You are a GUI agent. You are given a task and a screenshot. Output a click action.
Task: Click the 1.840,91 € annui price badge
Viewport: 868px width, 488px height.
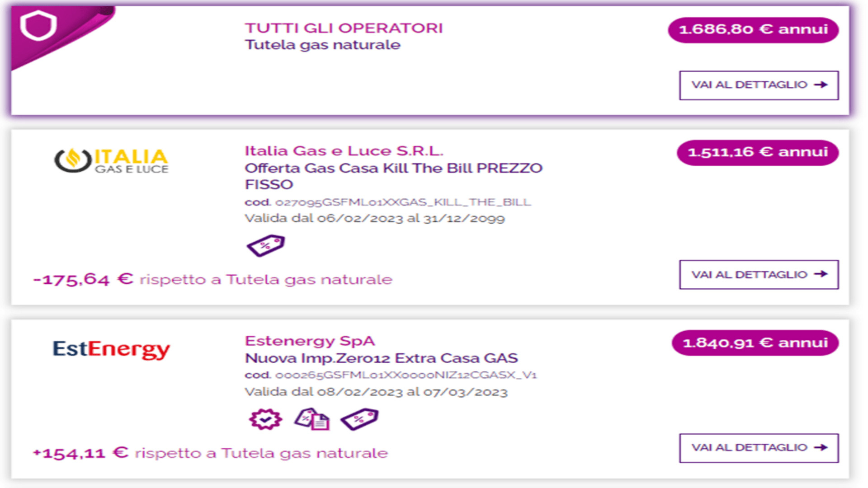[755, 343]
